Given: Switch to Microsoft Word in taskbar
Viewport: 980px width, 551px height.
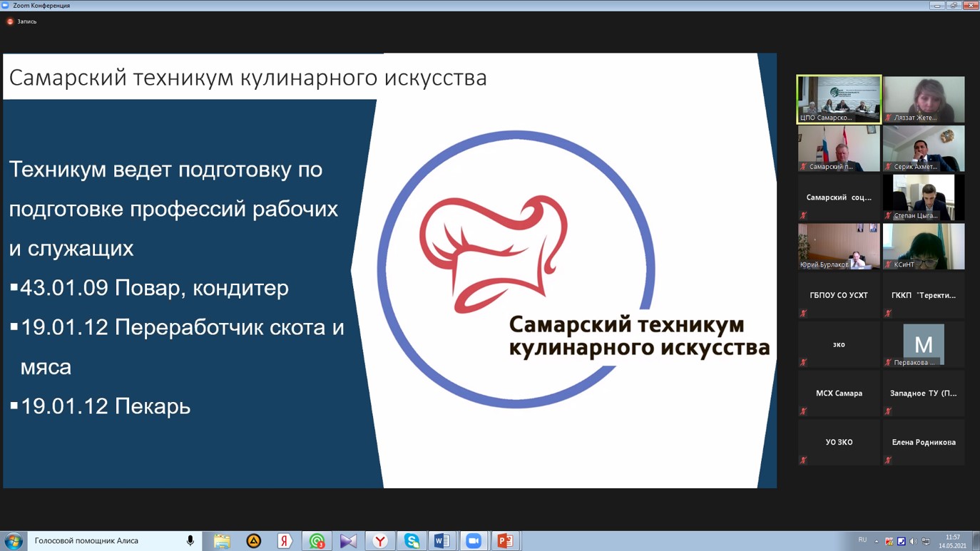Looking at the screenshot, I should point(442,541).
